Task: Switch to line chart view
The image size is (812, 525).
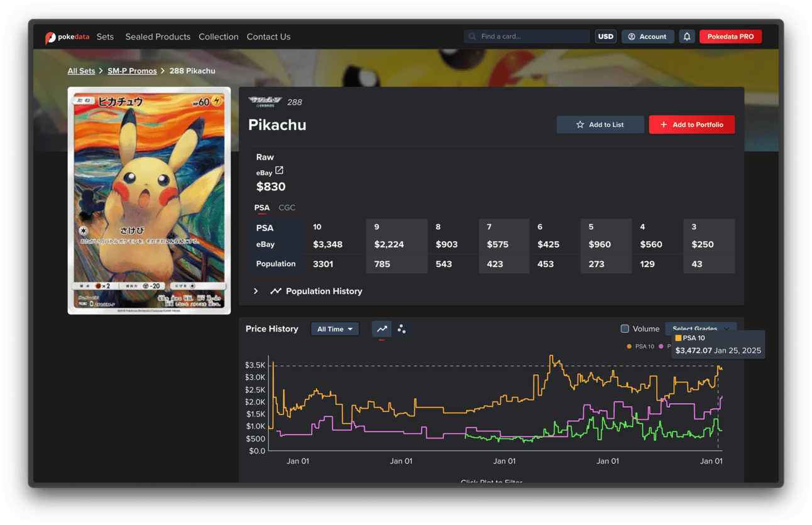Action: pos(381,329)
